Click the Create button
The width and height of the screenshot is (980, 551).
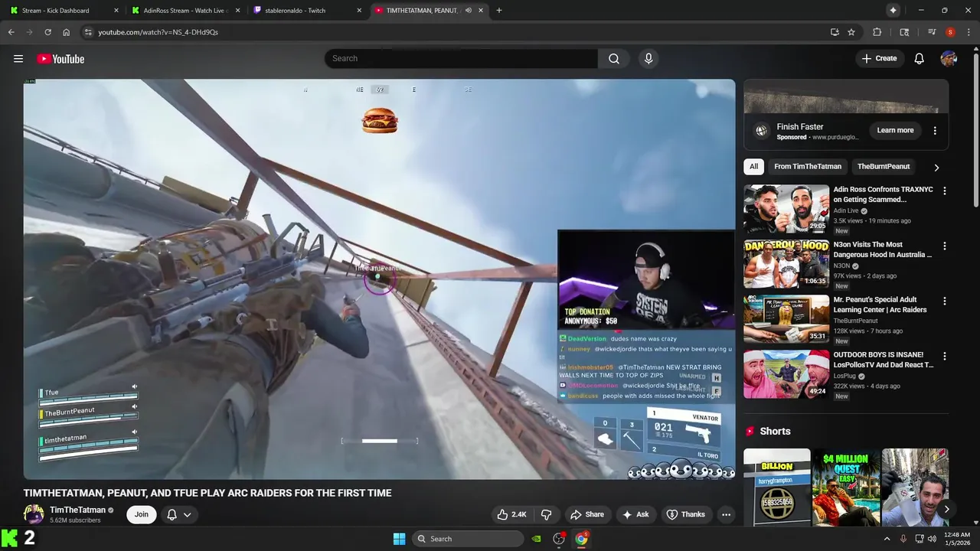pyautogui.click(x=879, y=59)
